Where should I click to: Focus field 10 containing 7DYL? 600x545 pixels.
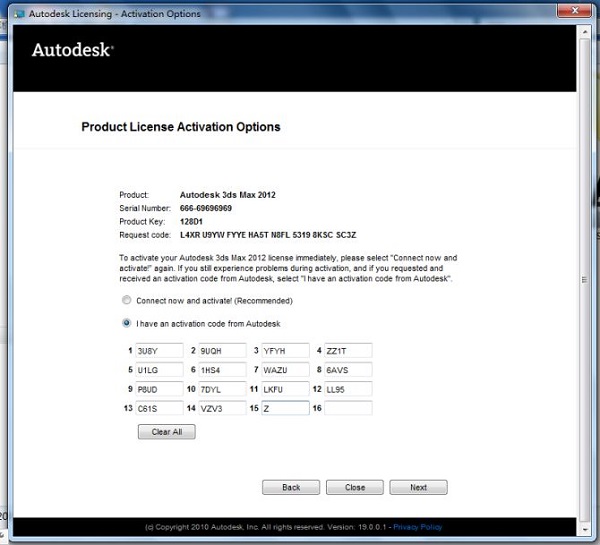222,389
